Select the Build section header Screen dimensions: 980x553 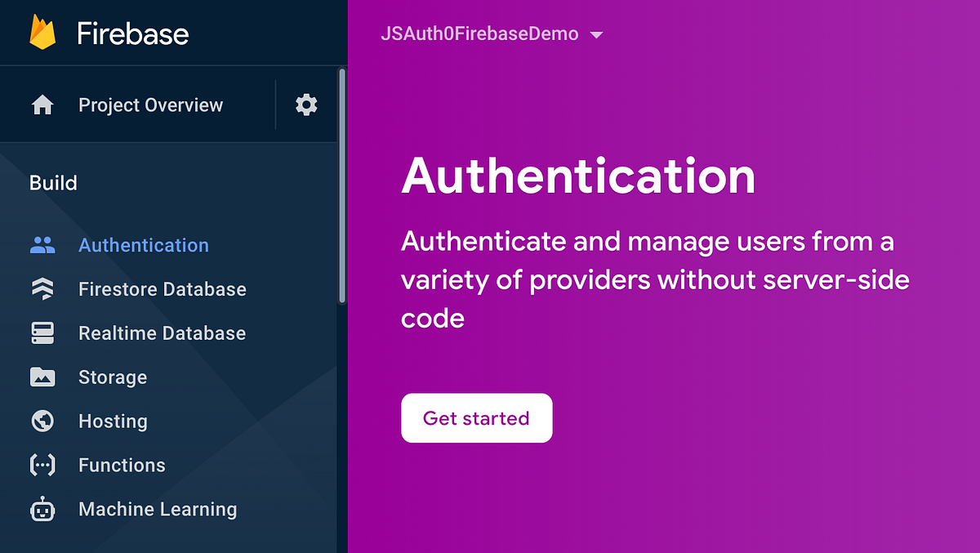53,182
